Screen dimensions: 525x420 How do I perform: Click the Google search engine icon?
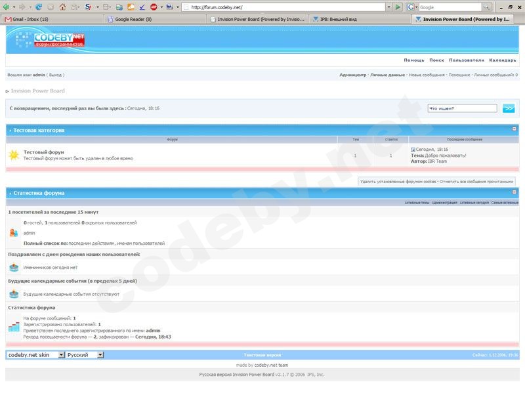tap(411, 7)
